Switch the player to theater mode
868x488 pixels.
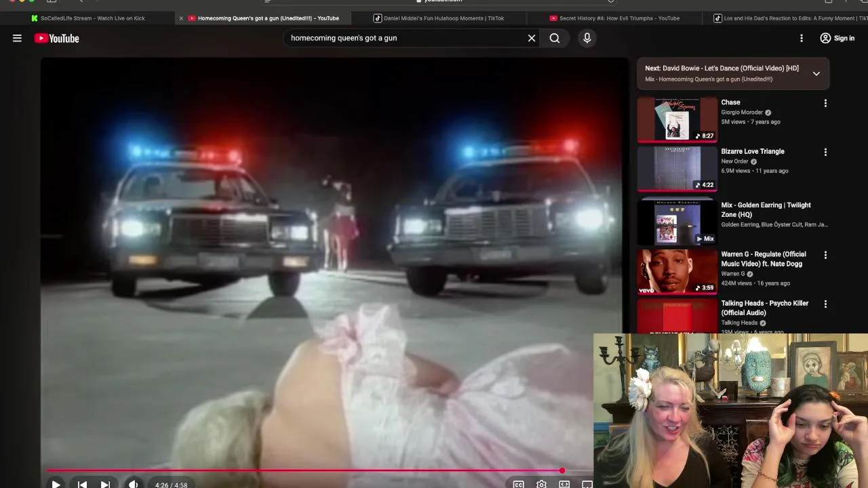[587, 485]
